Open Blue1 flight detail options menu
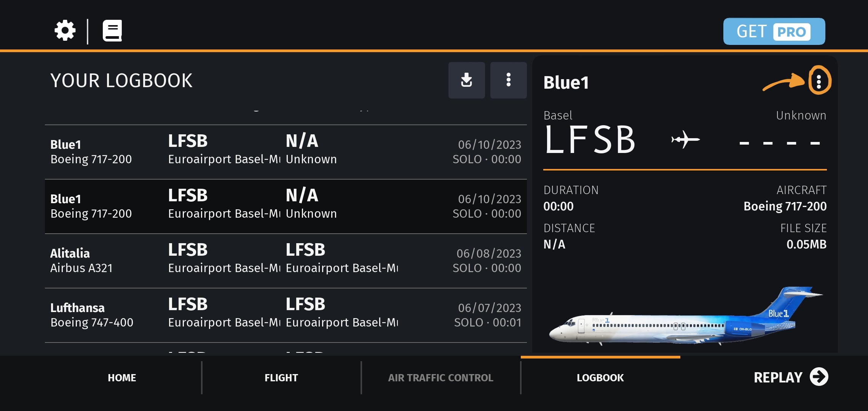 [x=819, y=81]
